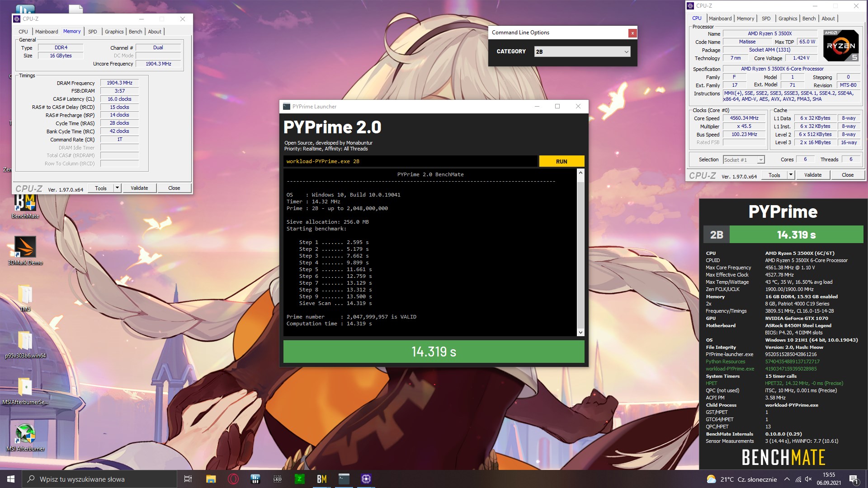Switch to Memory tab in right CPU-Z
Viewport: 868px width, 488px height.
(745, 19)
